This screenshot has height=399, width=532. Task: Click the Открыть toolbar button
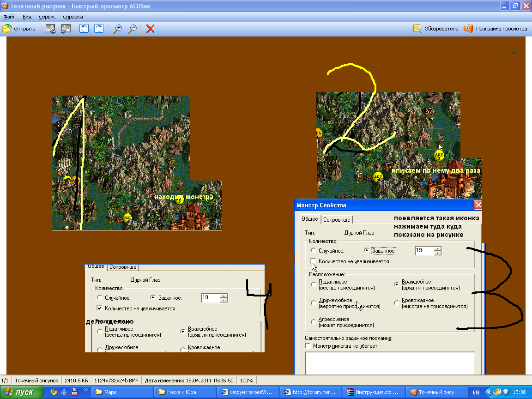pyautogui.click(x=19, y=29)
